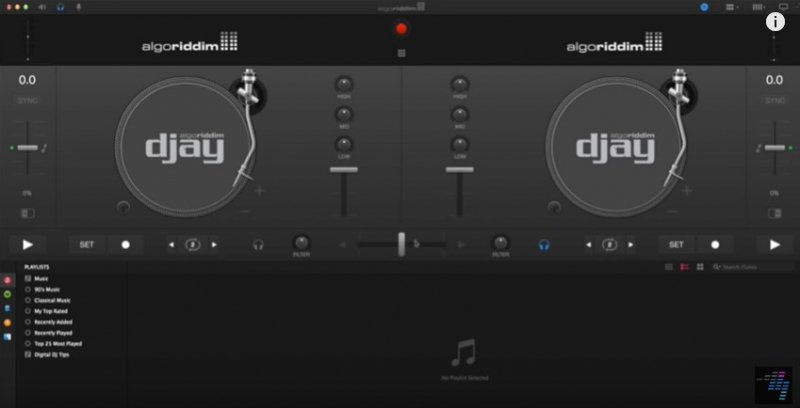
Task: Toggle the microphone icon in title bar
Action: click(78, 7)
